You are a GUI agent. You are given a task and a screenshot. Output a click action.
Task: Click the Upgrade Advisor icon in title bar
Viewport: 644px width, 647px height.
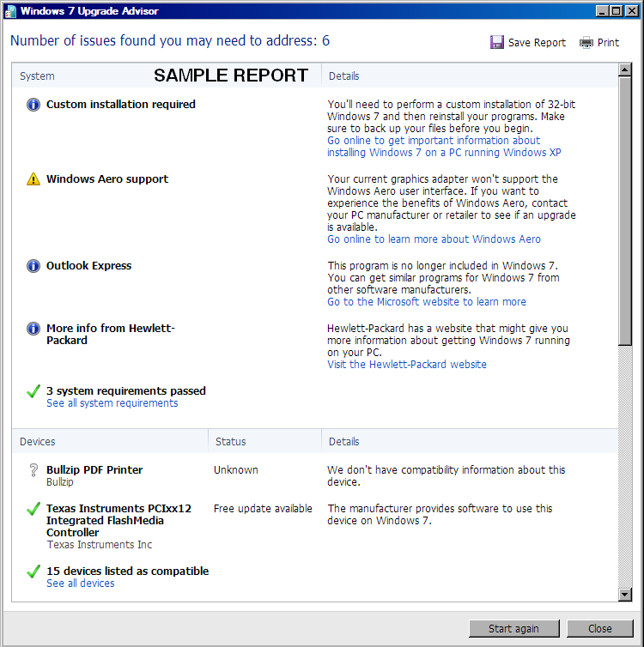tap(10, 11)
